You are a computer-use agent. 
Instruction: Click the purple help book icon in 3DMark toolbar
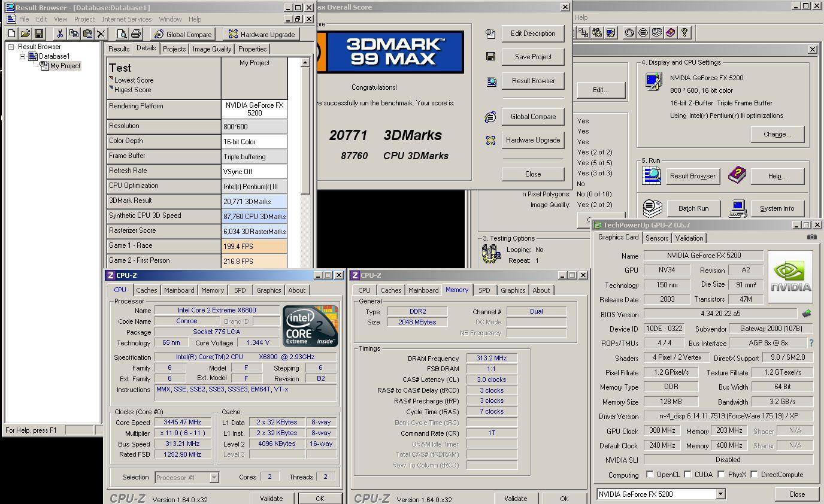671,33
